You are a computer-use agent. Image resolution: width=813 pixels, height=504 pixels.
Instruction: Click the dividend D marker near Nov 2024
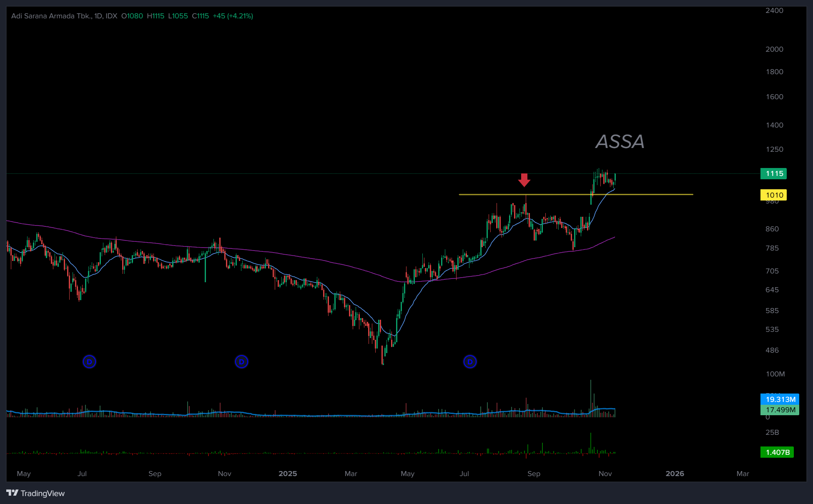[x=241, y=361]
